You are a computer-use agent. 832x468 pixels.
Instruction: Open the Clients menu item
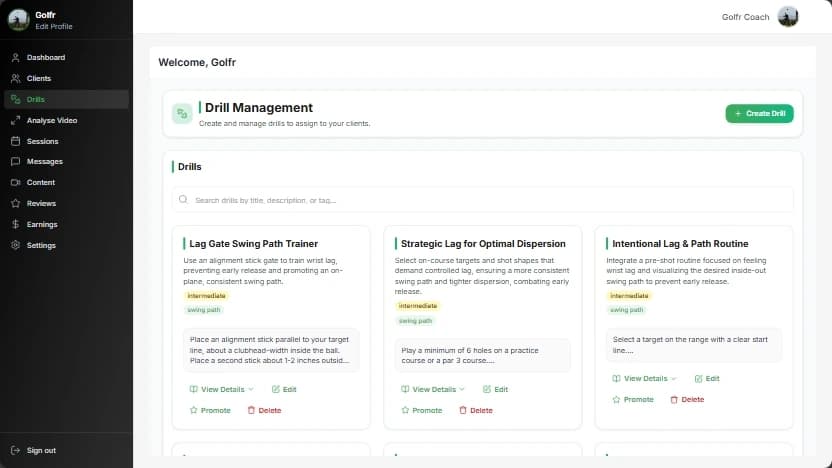pos(39,79)
